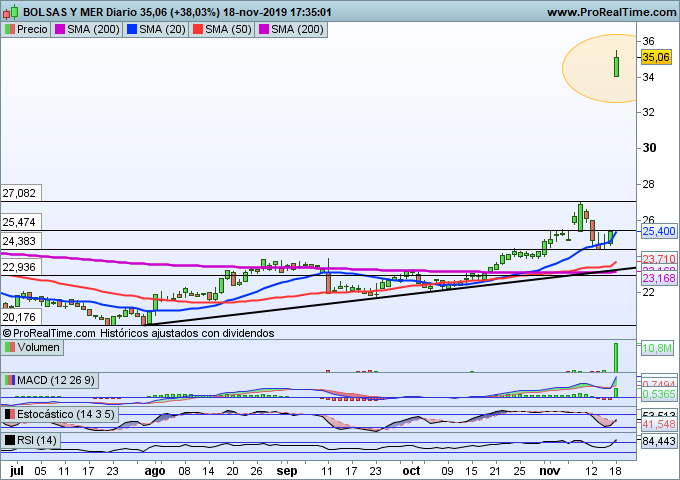
Task: Click the Volumen panel icon
Action: [10, 347]
